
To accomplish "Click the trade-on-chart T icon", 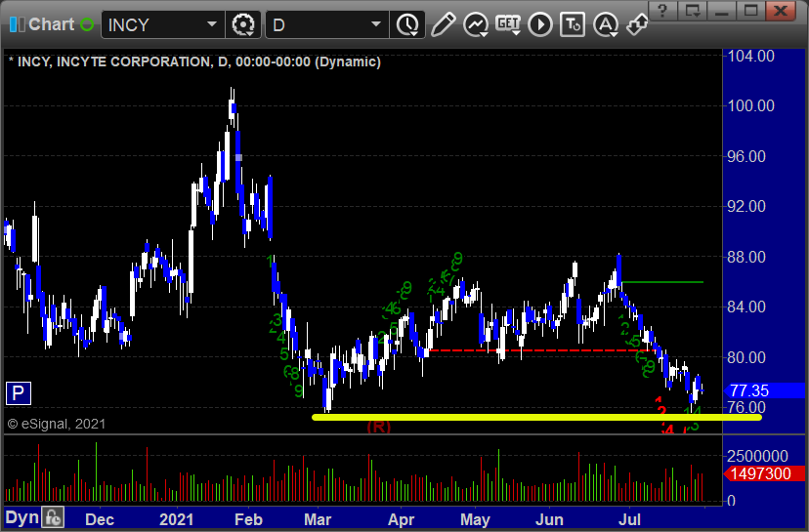I will (x=573, y=24).
